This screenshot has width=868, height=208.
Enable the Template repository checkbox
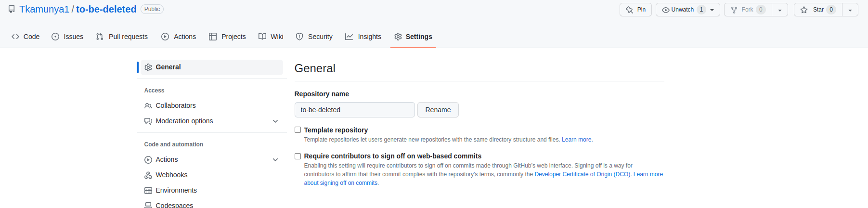pos(298,130)
